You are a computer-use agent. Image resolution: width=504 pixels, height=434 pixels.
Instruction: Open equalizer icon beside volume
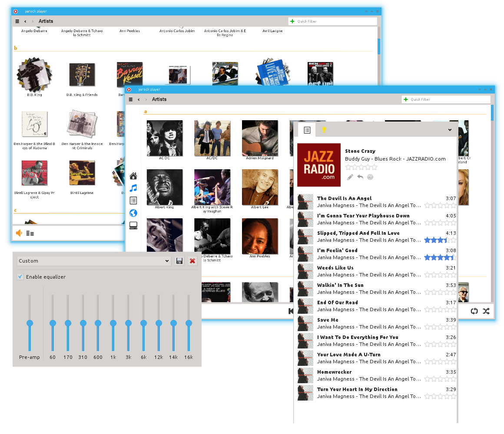30,233
